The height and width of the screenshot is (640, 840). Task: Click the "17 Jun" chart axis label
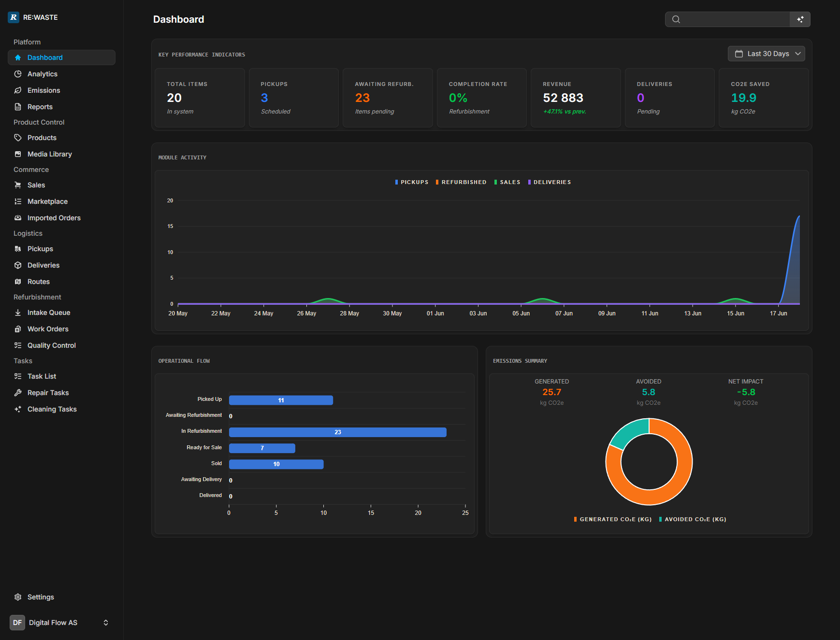click(x=778, y=313)
